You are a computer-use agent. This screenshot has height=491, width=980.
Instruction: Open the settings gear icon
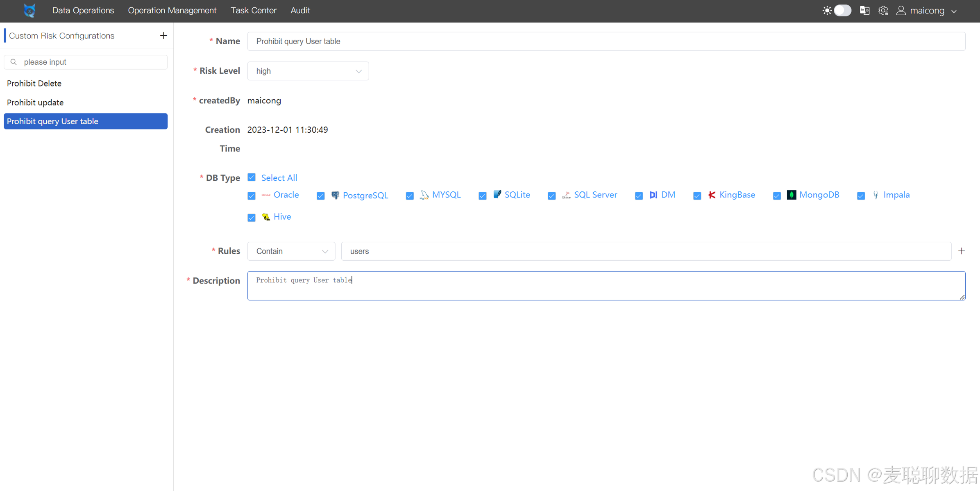tap(883, 11)
